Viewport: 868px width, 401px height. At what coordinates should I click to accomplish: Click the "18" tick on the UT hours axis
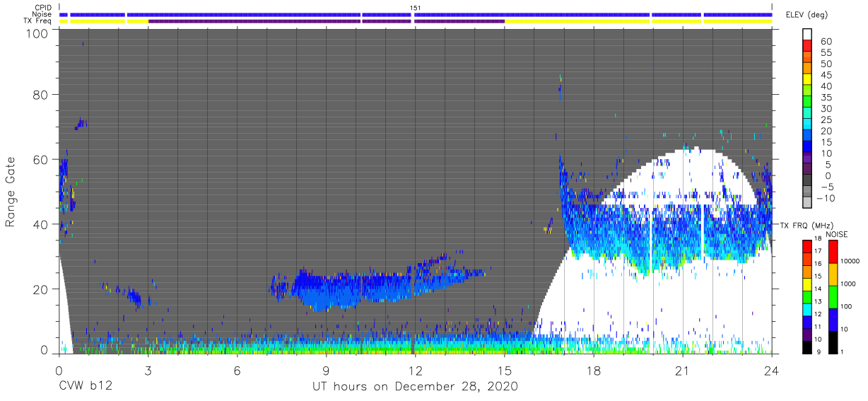pyautogui.click(x=594, y=371)
